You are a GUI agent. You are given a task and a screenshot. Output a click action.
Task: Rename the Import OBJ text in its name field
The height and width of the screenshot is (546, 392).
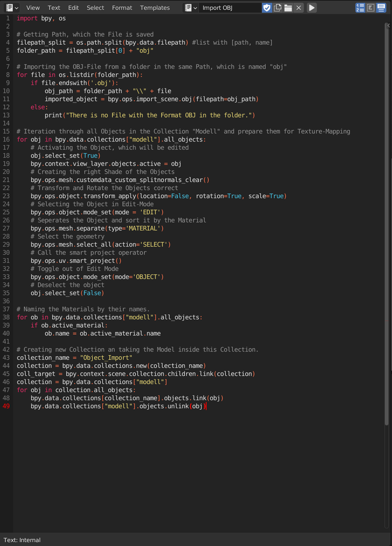(x=230, y=7)
